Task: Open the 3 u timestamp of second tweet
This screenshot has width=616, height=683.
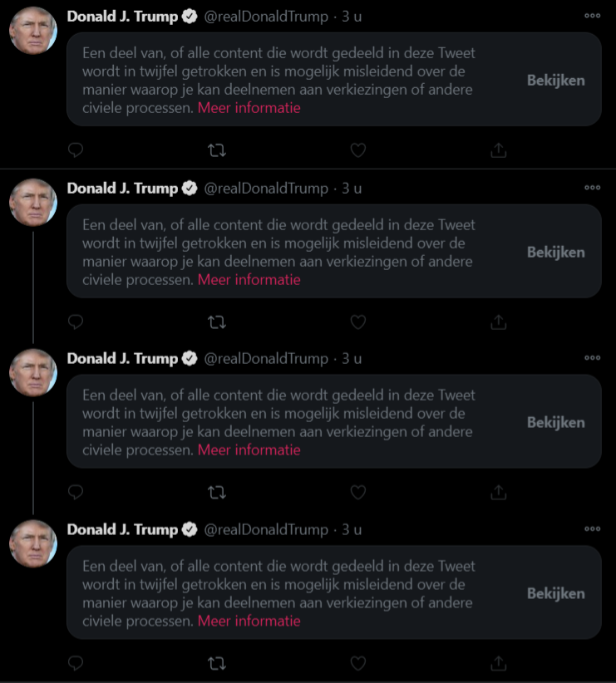Action: (352, 188)
